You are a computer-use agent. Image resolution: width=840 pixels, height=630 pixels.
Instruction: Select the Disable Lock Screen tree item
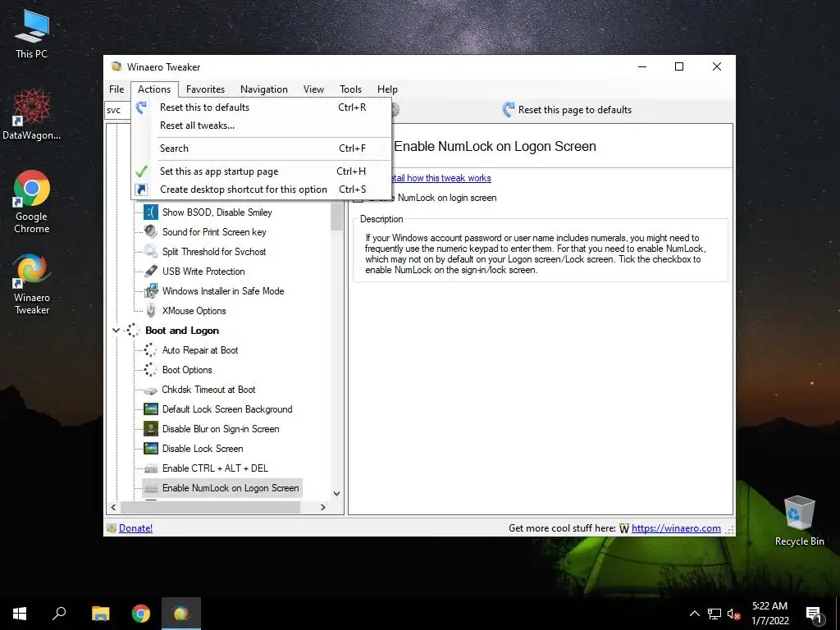coord(203,449)
